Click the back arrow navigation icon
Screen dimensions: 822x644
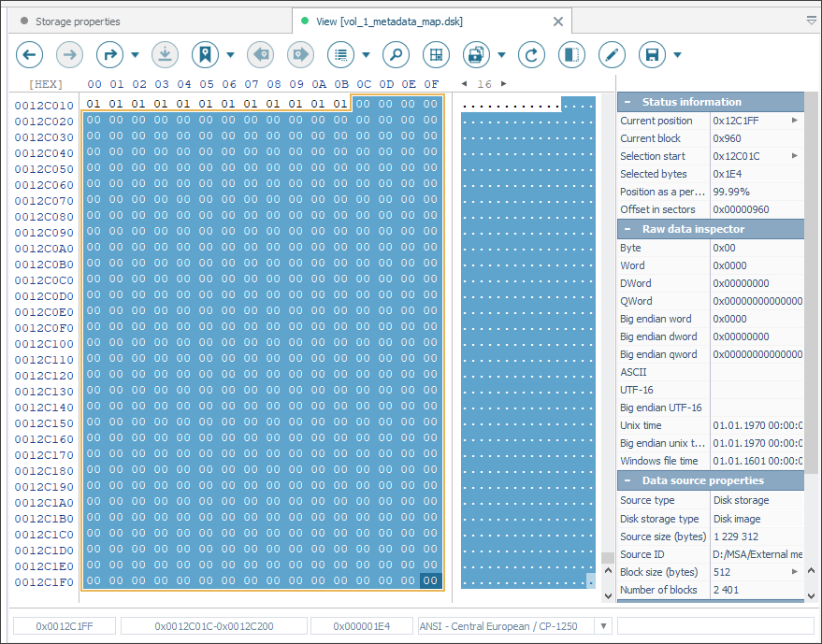[29, 54]
